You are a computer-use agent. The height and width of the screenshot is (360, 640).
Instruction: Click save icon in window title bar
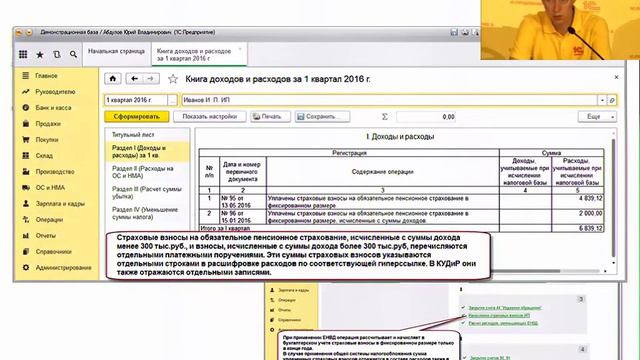(x=454, y=32)
